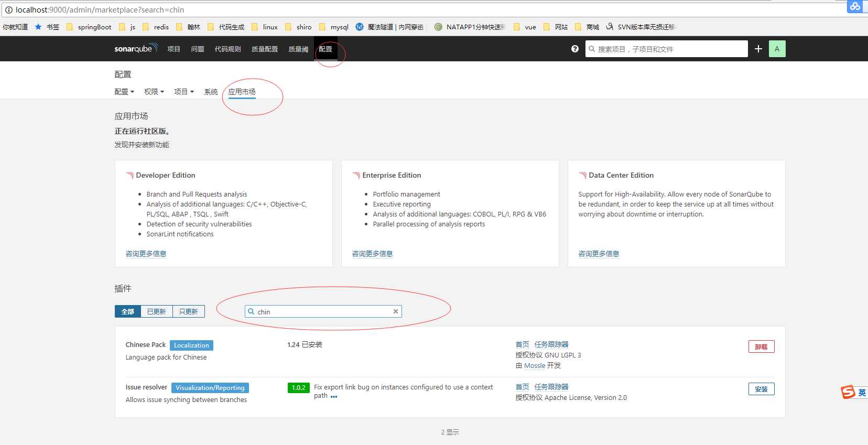Image resolution: width=868 pixels, height=445 pixels.
Task: Open Chinese Pack 首页 link
Action: [x=522, y=344]
